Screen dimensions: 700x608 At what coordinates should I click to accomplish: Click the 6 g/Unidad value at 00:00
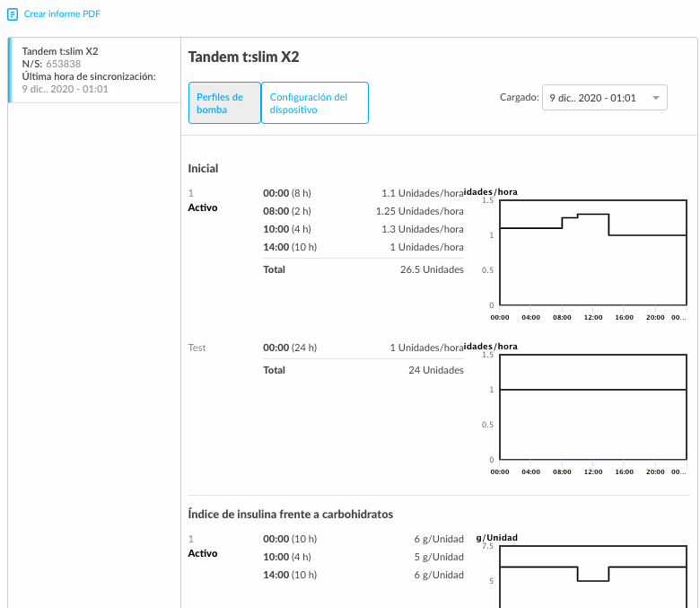[x=439, y=539]
